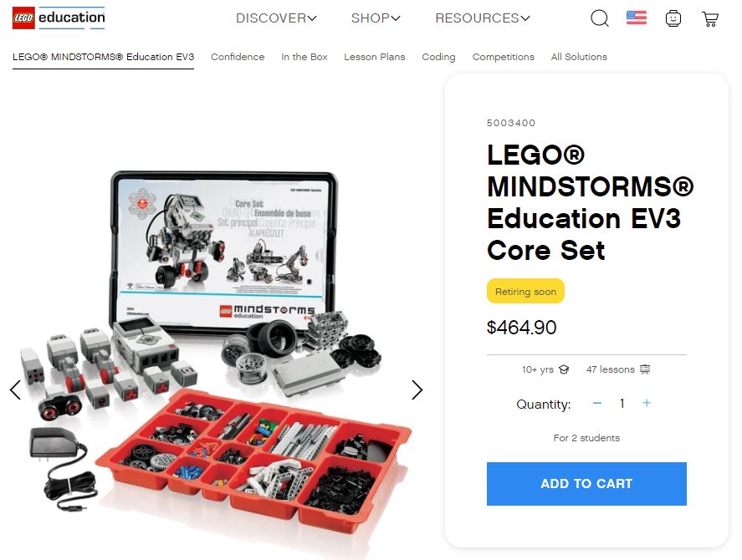Click the US flag region selector
742x560 pixels.
coord(637,18)
